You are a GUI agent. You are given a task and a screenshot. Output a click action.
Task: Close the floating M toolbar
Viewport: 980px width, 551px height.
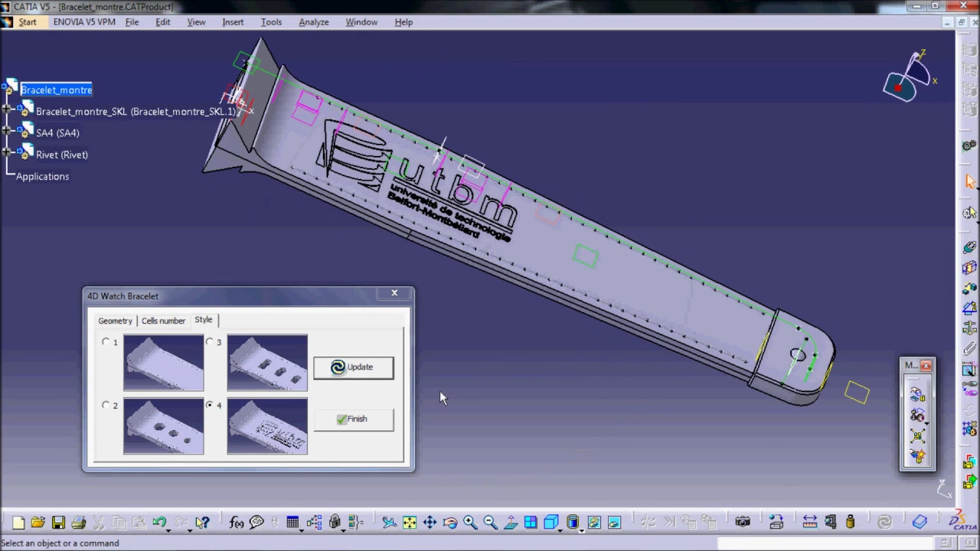tap(926, 366)
